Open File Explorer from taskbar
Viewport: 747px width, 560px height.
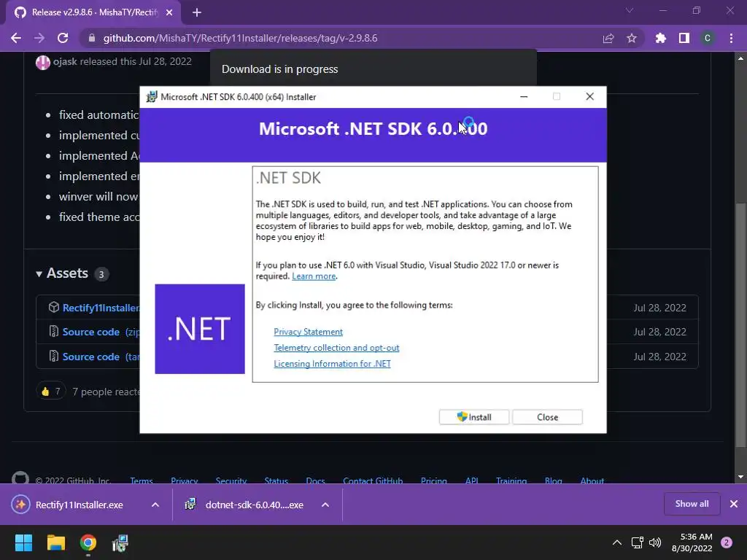[55, 542]
